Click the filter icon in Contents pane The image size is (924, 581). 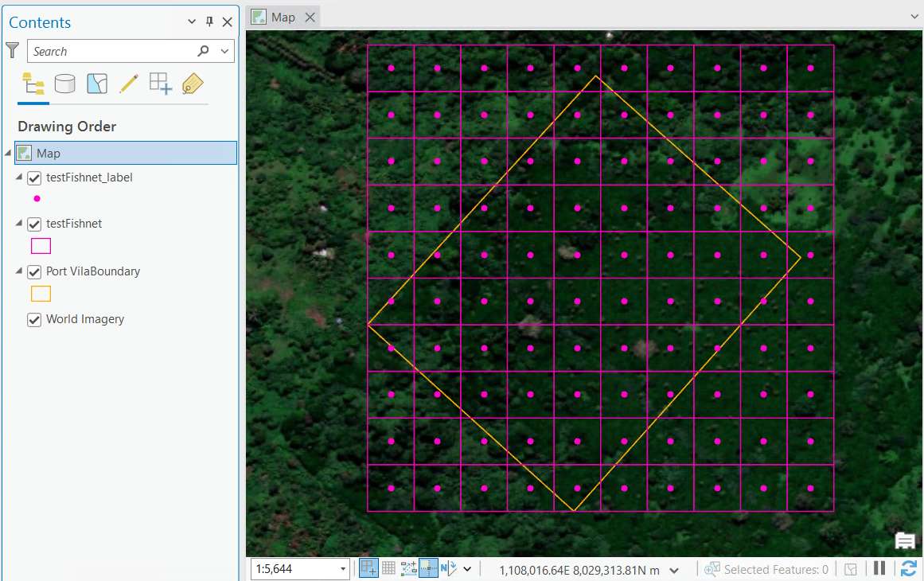point(12,49)
